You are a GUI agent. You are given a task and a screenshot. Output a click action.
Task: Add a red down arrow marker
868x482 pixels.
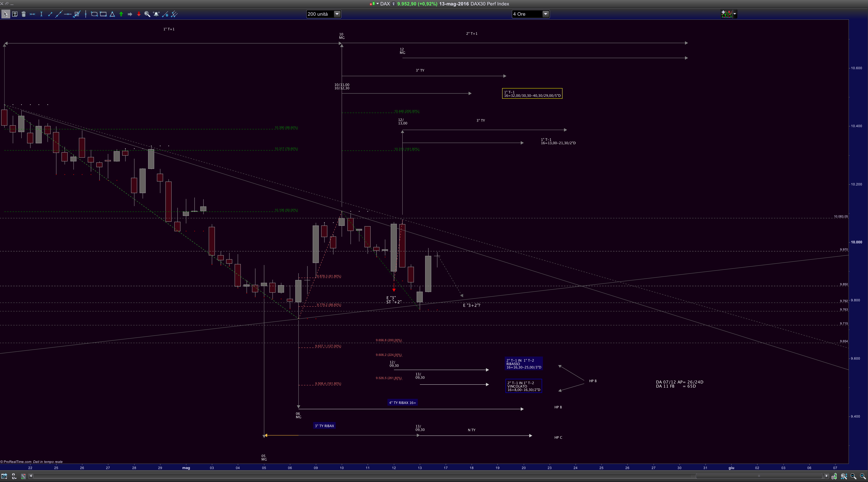tap(139, 14)
